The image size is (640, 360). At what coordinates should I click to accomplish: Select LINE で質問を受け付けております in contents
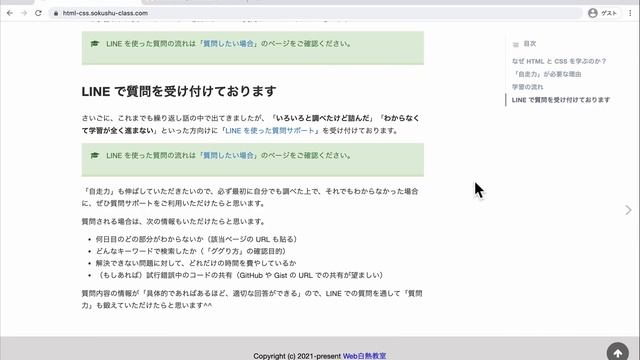(561, 100)
